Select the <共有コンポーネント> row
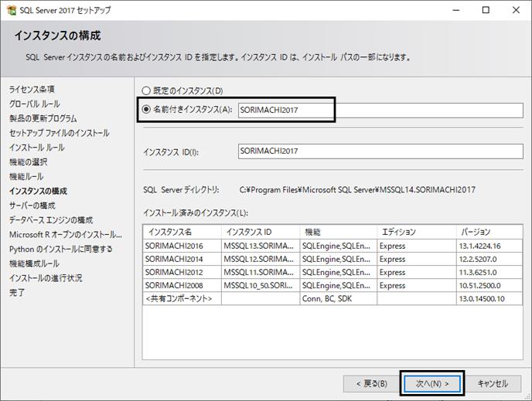Screen dimensions: 532x401 click(332, 299)
